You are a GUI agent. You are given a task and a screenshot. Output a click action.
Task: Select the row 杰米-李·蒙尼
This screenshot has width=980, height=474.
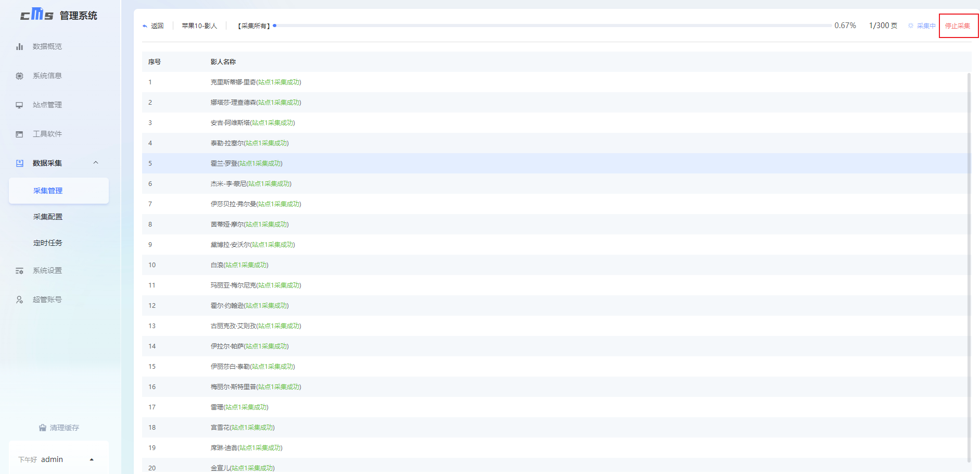point(556,183)
